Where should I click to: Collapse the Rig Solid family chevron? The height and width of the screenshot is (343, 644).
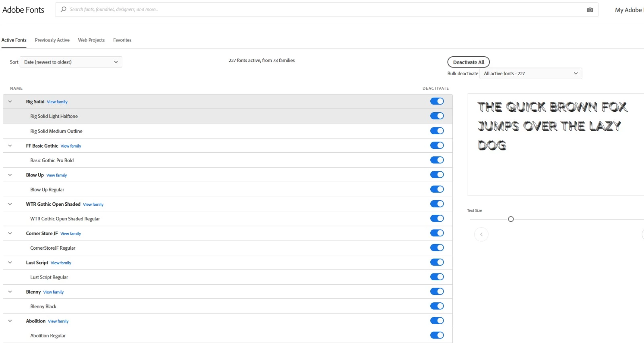(10, 102)
